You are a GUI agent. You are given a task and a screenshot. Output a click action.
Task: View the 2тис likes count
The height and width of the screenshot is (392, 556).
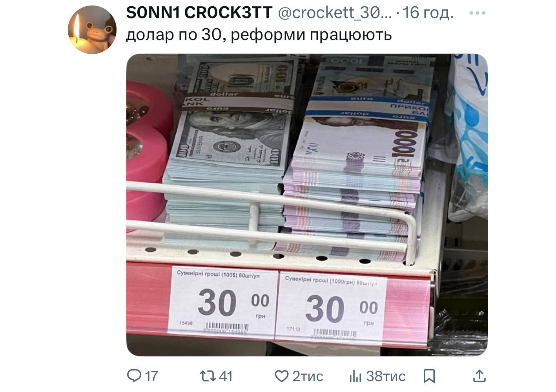tap(308, 376)
